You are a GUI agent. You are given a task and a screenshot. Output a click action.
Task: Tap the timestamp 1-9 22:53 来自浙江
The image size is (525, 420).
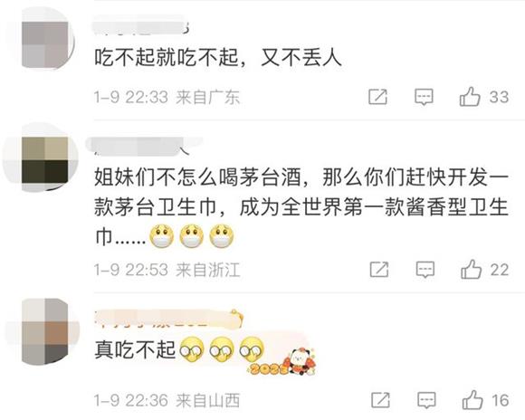(x=167, y=270)
